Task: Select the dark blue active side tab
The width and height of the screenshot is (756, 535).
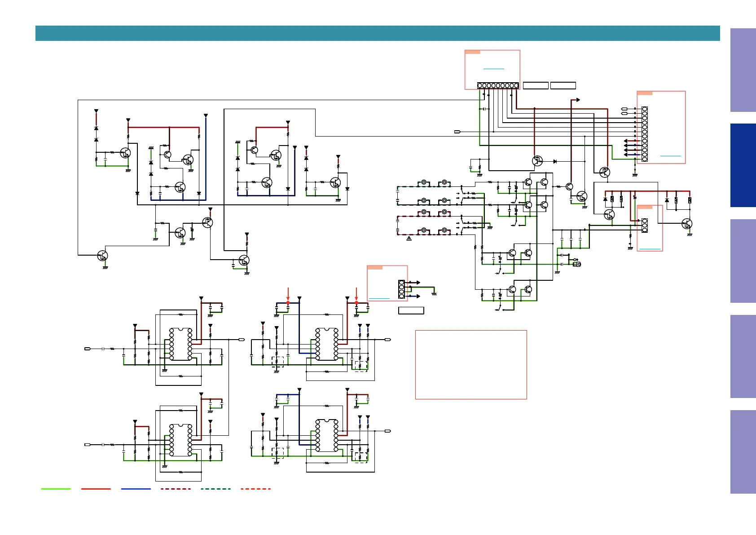Action: click(x=743, y=165)
